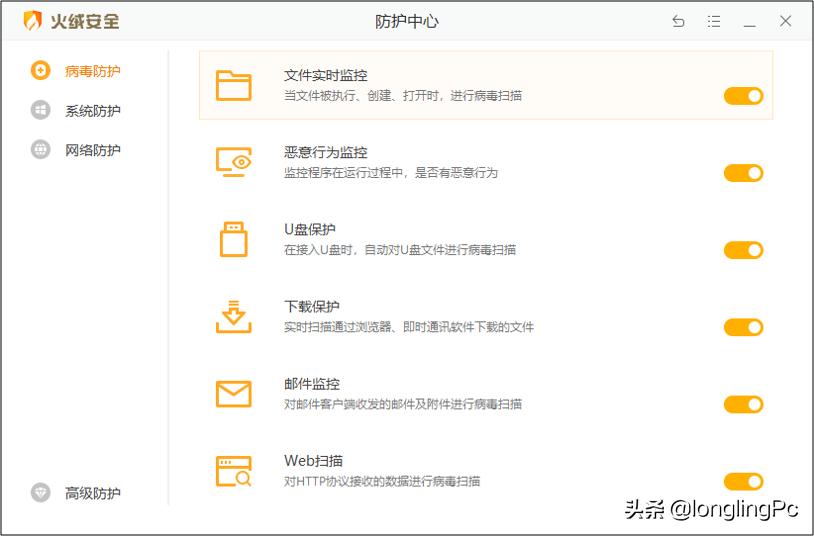Open the list menu icon in title bar
This screenshot has height=536, width=814.
714,21
